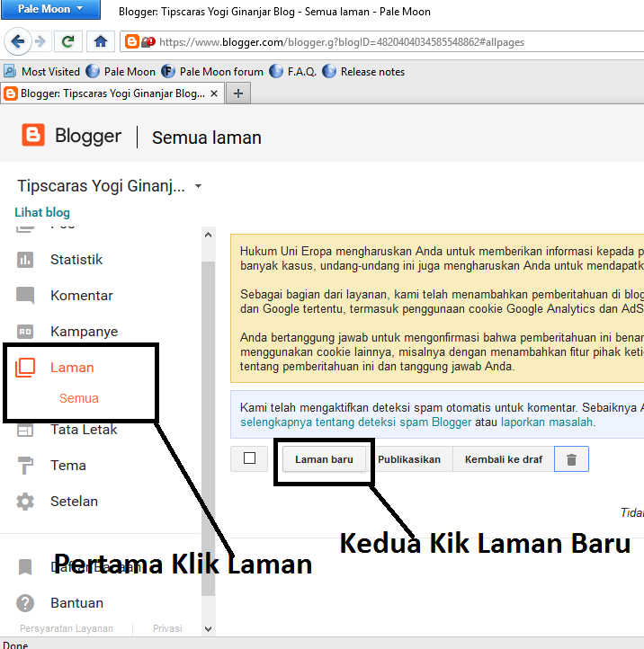Expand the blog selector dropdown arrow
This screenshot has width=644, height=649.
pyautogui.click(x=199, y=186)
